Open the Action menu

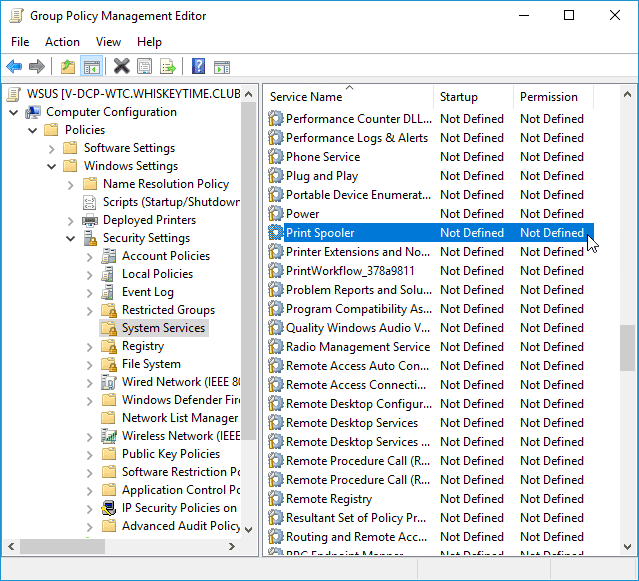pyautogui.click(x=62, y=42)
